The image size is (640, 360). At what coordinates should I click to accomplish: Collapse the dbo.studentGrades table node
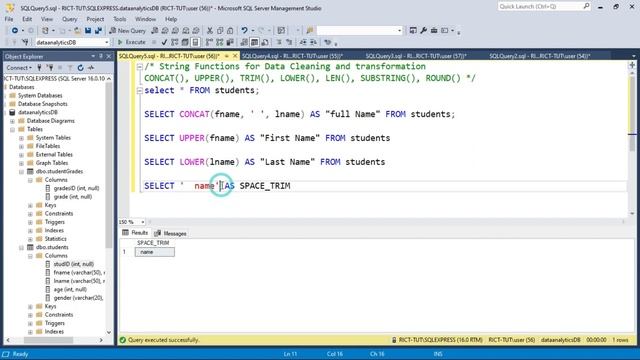(x=21, y=172)
